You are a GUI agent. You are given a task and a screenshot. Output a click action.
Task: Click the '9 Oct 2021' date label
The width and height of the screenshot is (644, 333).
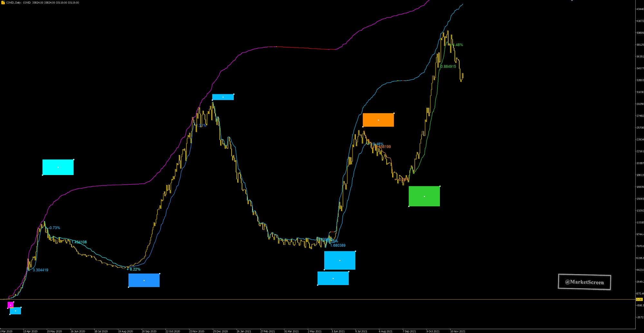tap(433, 331)
